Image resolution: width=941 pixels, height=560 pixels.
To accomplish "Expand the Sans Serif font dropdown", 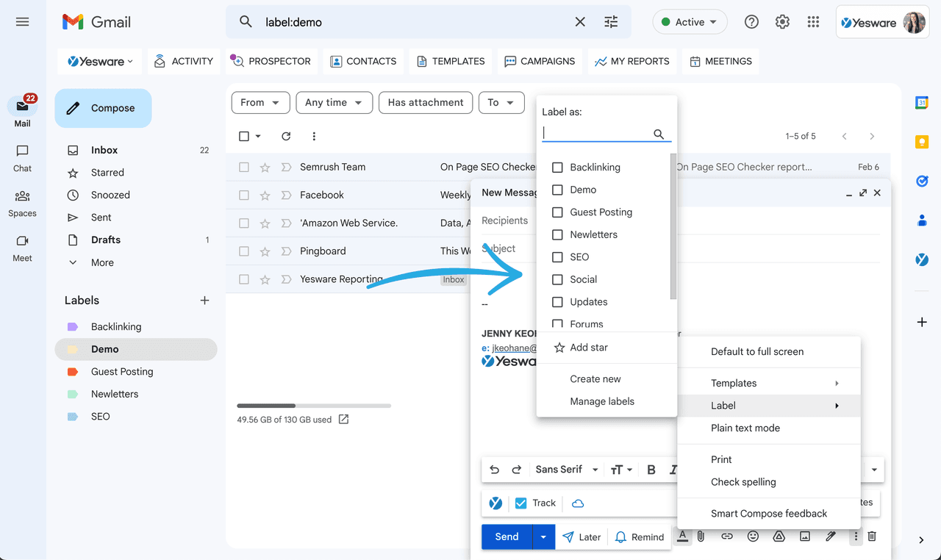I will 566,470.
